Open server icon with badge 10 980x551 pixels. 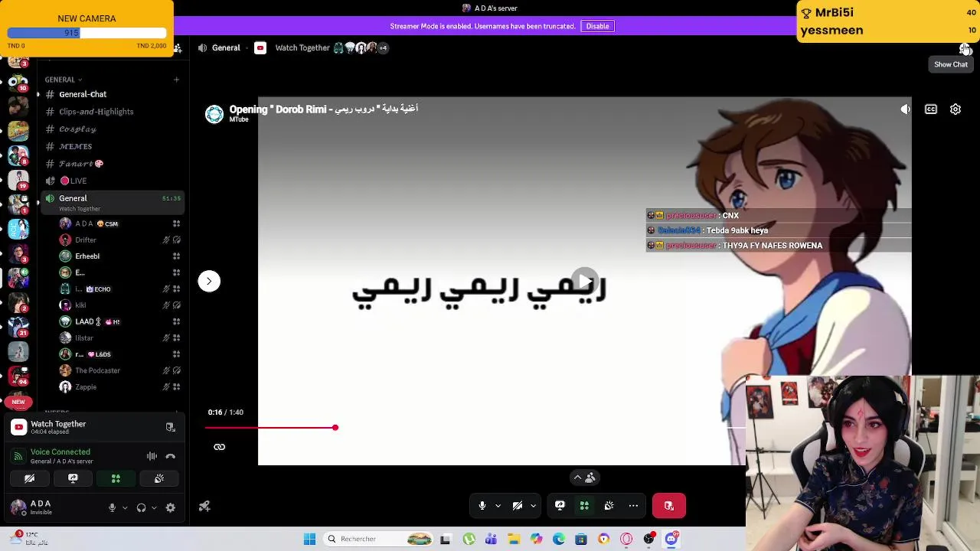(x=18, y=83)
